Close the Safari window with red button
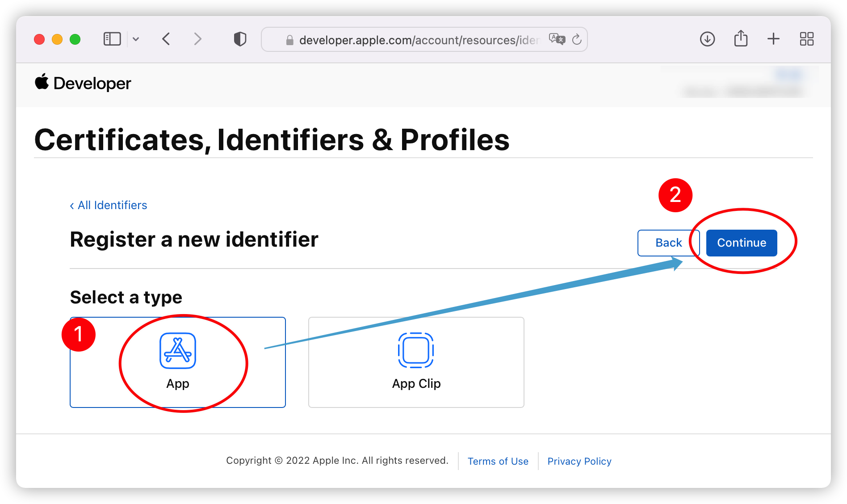This screenshot has width=847, height=504. 39,39
